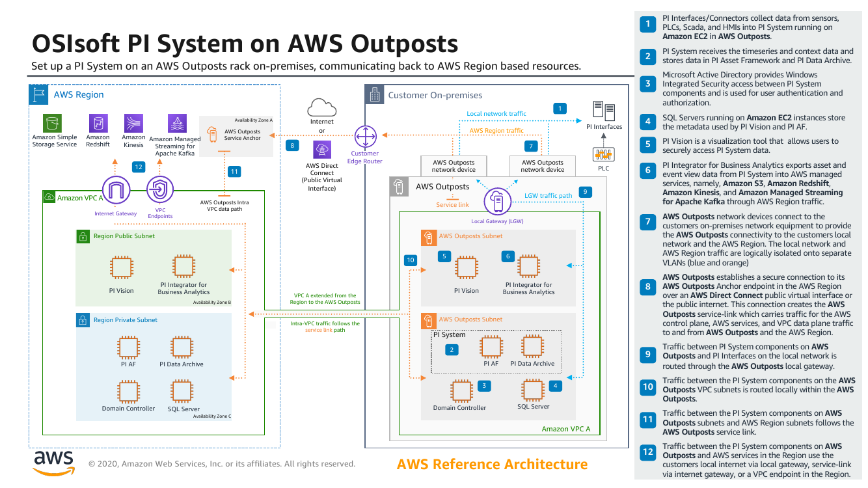
Task: Select the Amazon Managed Streaming for Apache Kafka icon
Action: click(177, 123)
